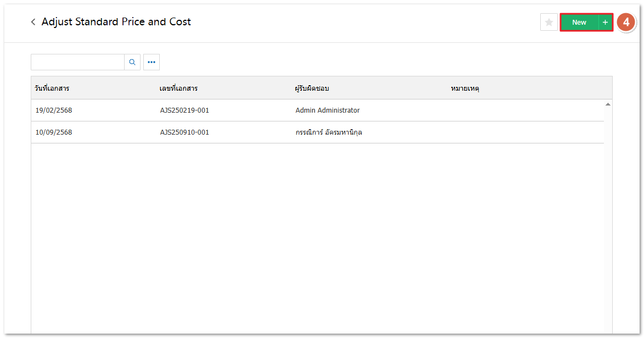Go back using the left chevron arrow
Viewport: 644px width, 338px height.
(33, 22)
